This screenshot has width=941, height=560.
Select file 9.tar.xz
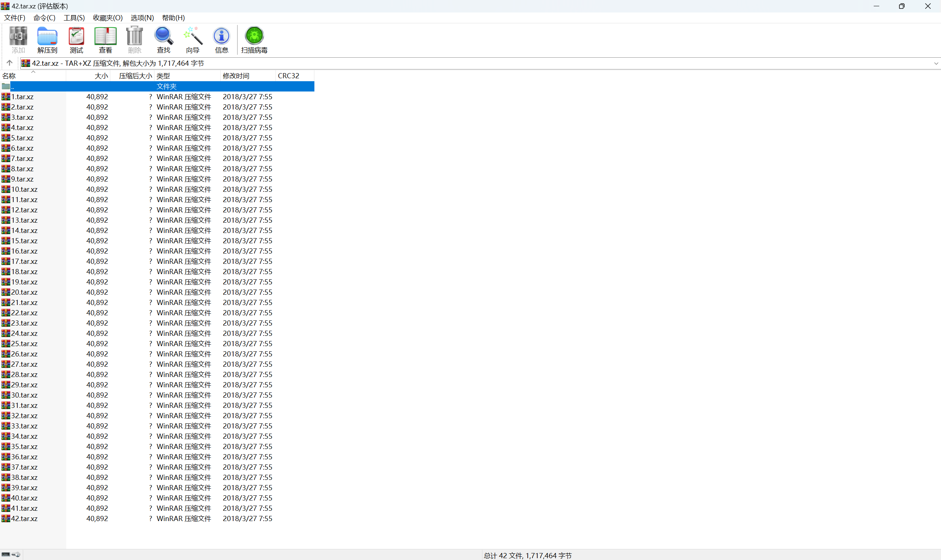pos(22,179)
